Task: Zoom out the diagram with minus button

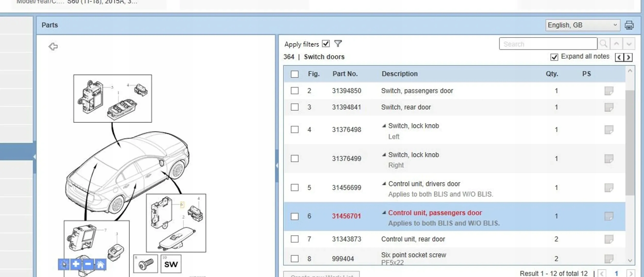Action: 88,264
